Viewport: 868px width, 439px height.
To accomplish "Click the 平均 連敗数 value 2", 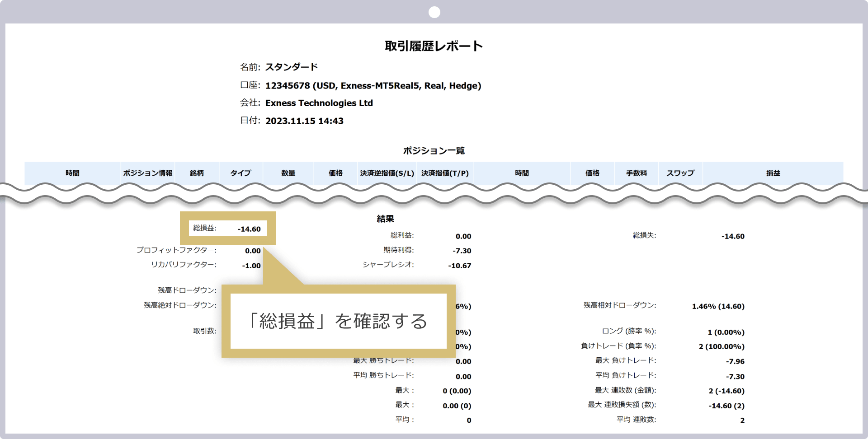I will click(x=742, y=420).
